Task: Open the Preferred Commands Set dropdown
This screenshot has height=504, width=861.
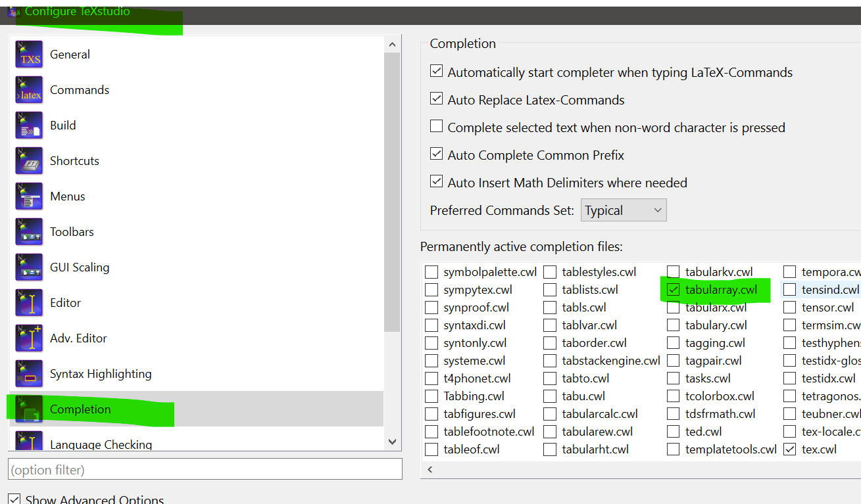Action: pyautogui.click(x=623, y=210)
